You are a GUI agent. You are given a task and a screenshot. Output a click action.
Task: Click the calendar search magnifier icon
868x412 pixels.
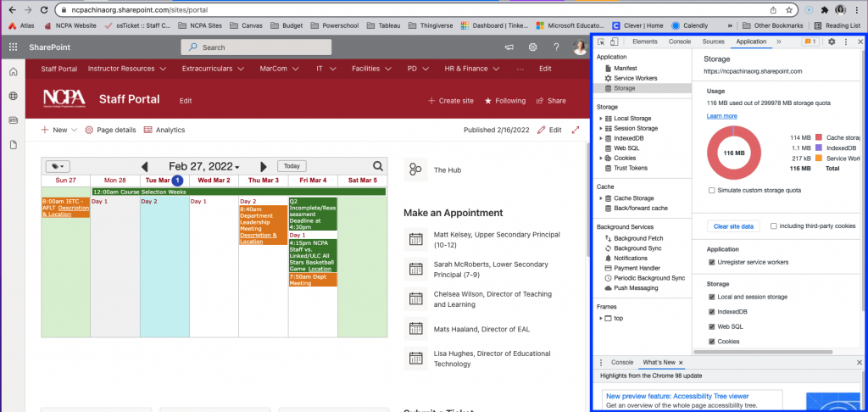[378, 166]
